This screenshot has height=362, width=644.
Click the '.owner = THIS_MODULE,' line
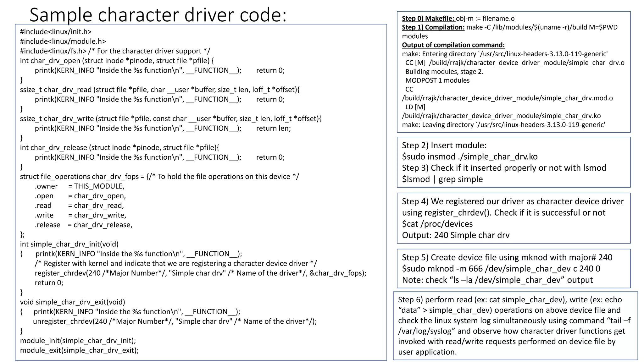point(80,186)
